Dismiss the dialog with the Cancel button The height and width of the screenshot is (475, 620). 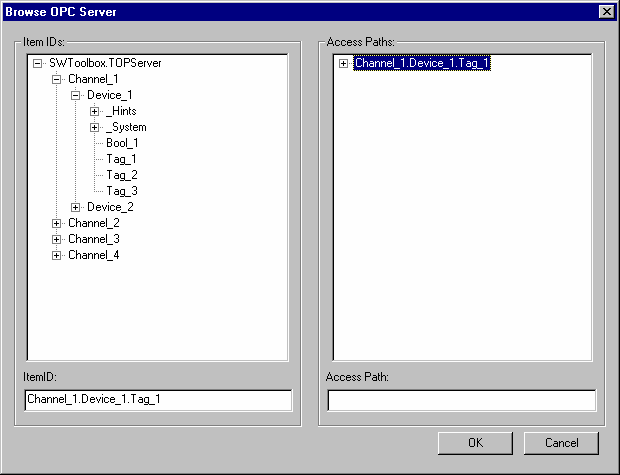point(561,443)
